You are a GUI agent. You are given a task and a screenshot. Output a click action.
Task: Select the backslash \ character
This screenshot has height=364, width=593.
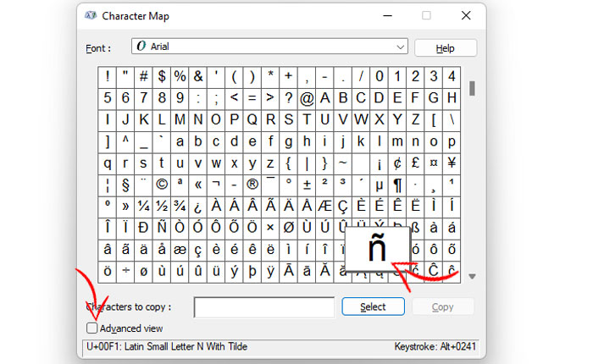(452, 120)
